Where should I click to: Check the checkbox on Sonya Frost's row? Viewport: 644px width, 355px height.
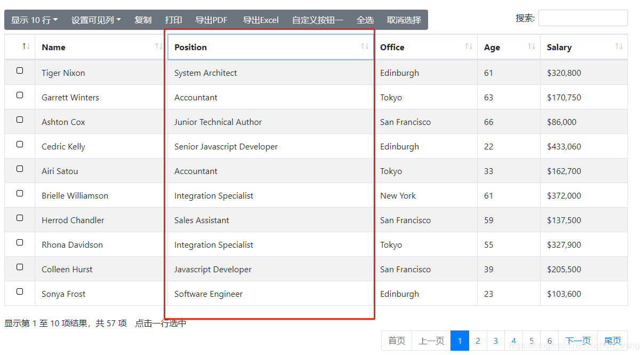pyautogui.click(x=19, y=291)
